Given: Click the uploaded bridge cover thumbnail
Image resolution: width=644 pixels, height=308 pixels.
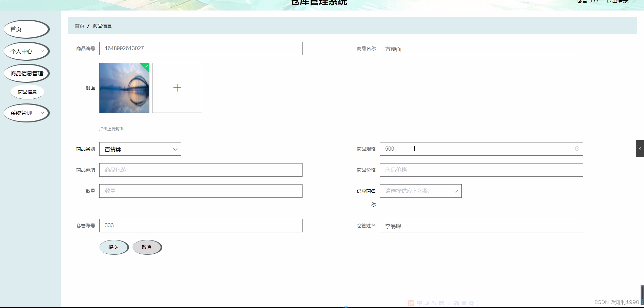Looking at the screenshot, I should 124,88.
